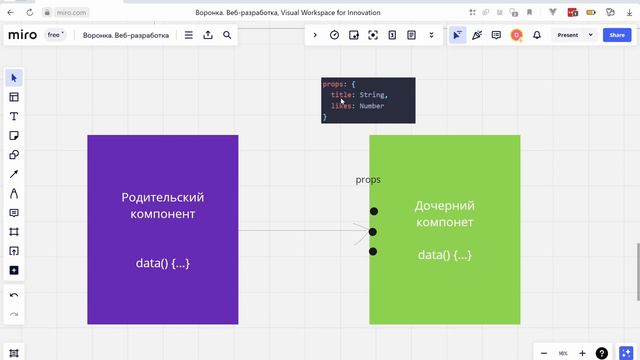
Task: Redo the last action
Action: pyautogui.click(x=14, y=314)
